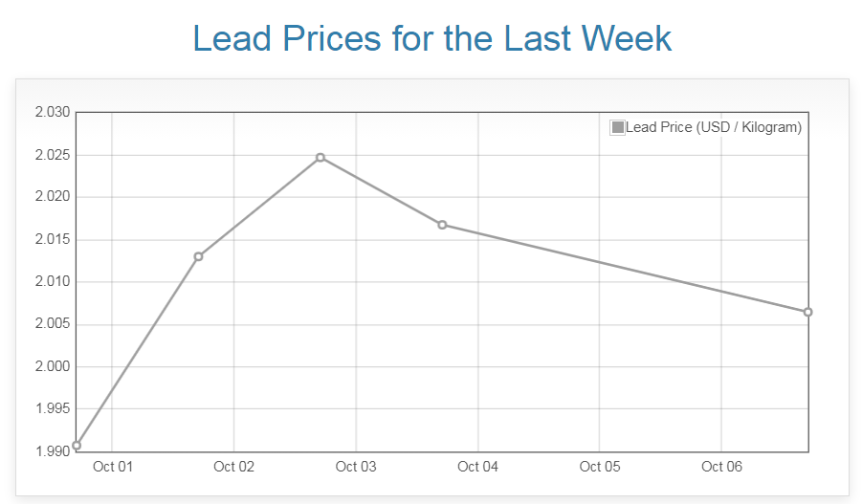Select the lowest data point near 1.990
The width and height of the screenshot is (862, 504).
[x=77, y=445]
